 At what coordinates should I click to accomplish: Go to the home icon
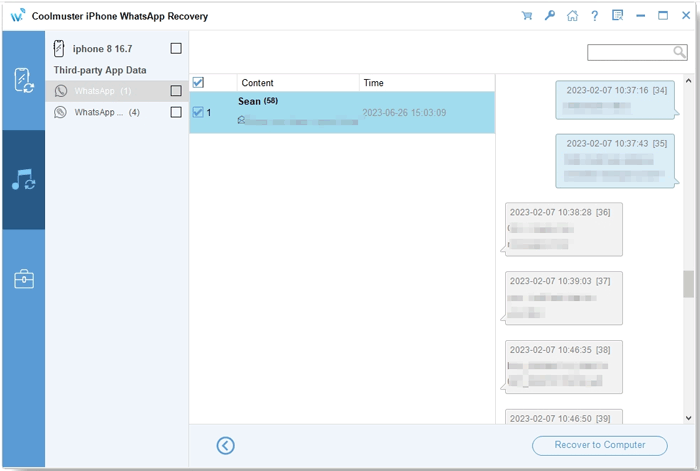[x=572, y=16]
